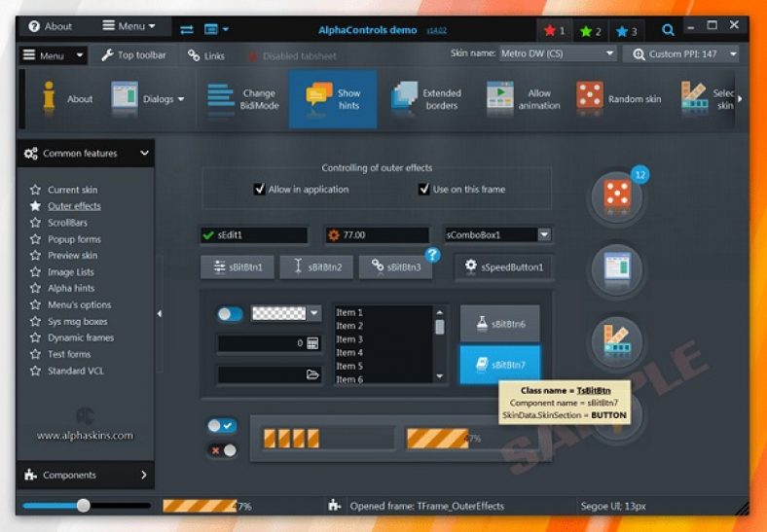
Task: Adjust the status bar blue slider thumb
Action: coord(84,506)
